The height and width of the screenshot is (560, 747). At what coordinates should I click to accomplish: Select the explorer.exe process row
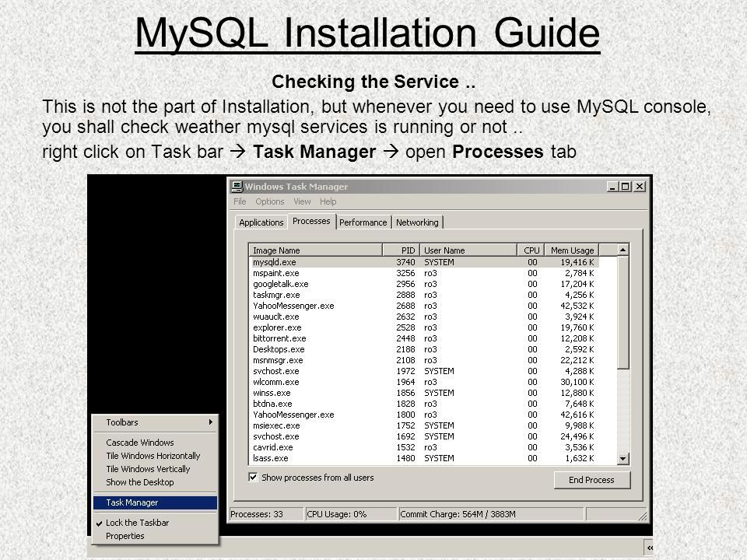[424, 327]
